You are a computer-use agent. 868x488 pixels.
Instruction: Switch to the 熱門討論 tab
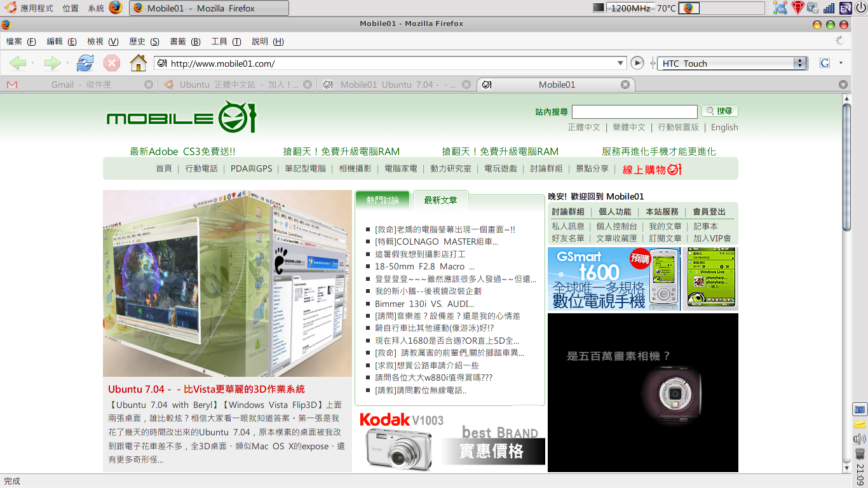383,200
